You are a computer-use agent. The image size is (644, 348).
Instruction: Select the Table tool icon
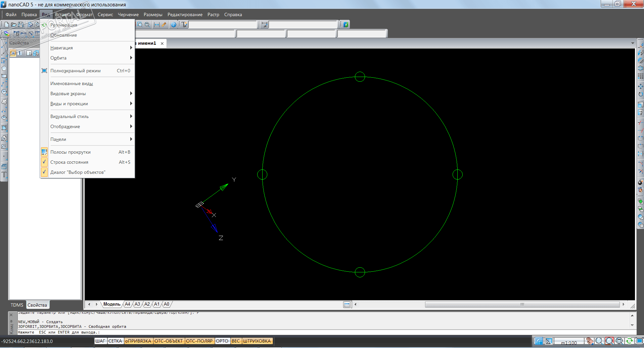pos(4,166)
